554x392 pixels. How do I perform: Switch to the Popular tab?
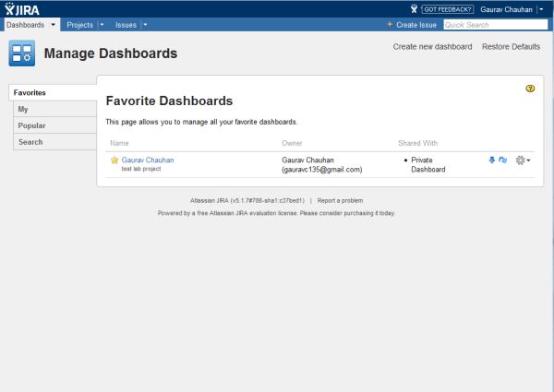pyautogui.click(x=55, y=125)
